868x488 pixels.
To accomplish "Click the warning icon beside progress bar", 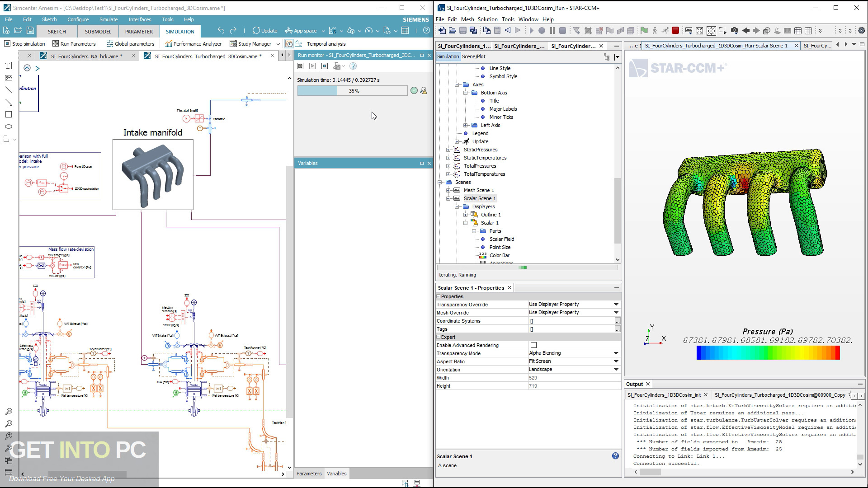I will click(424, 91).
